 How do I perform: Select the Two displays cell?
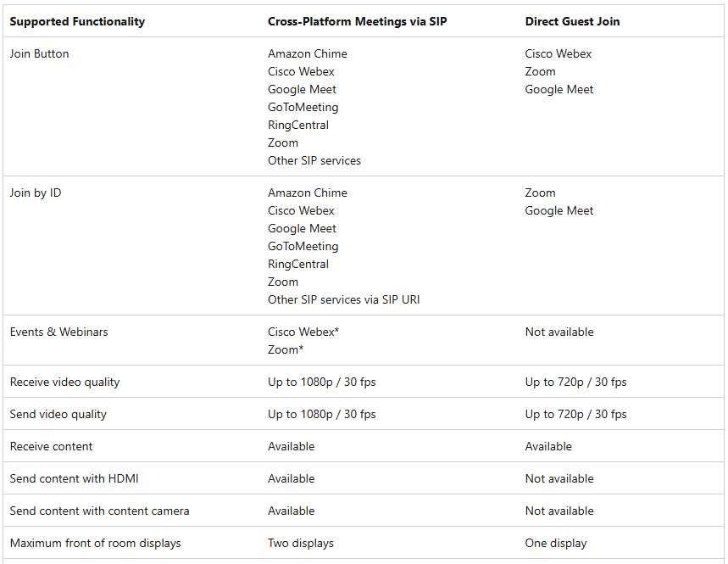click(301, 543)
